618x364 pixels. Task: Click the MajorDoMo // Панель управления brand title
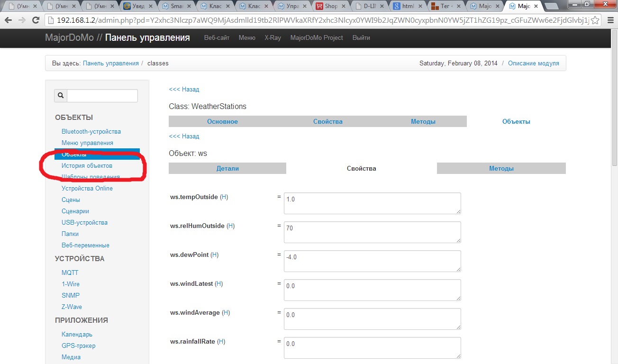click(118, 38)
